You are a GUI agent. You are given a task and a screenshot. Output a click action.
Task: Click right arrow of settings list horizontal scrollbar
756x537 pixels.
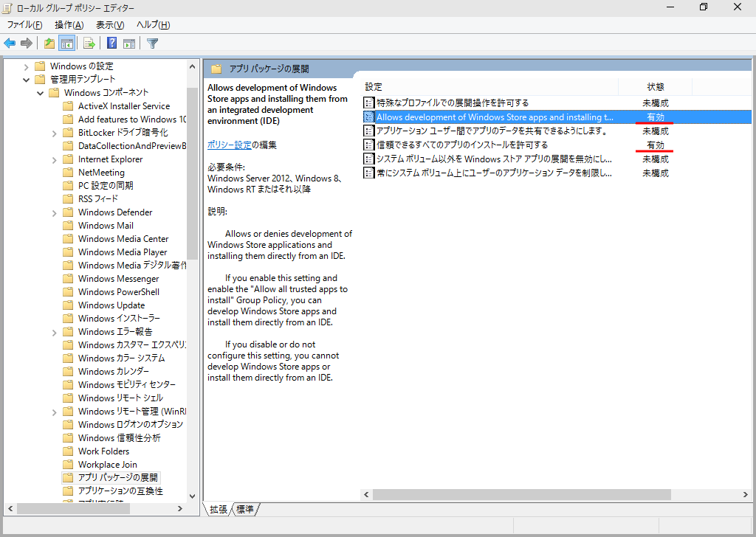(745, 495)
